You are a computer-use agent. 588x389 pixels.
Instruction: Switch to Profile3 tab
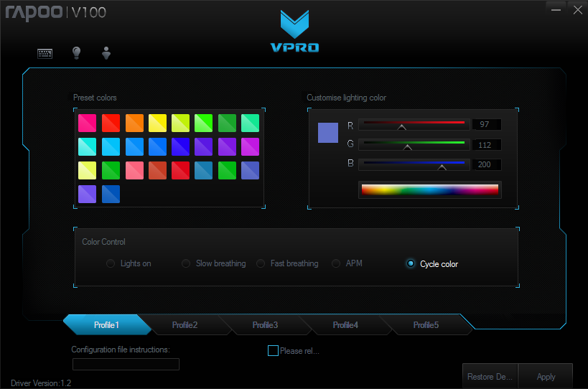pos(265,325)
